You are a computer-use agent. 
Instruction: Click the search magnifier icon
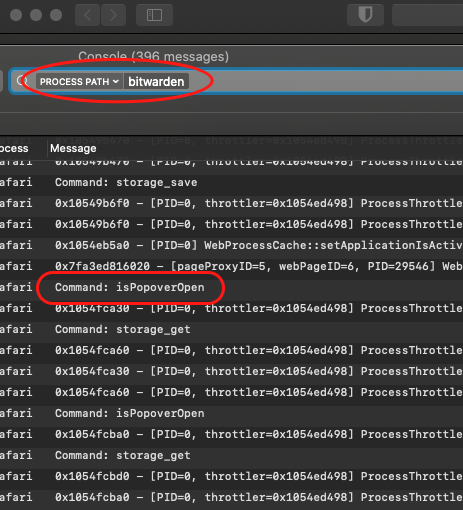(x=22, y=81)
